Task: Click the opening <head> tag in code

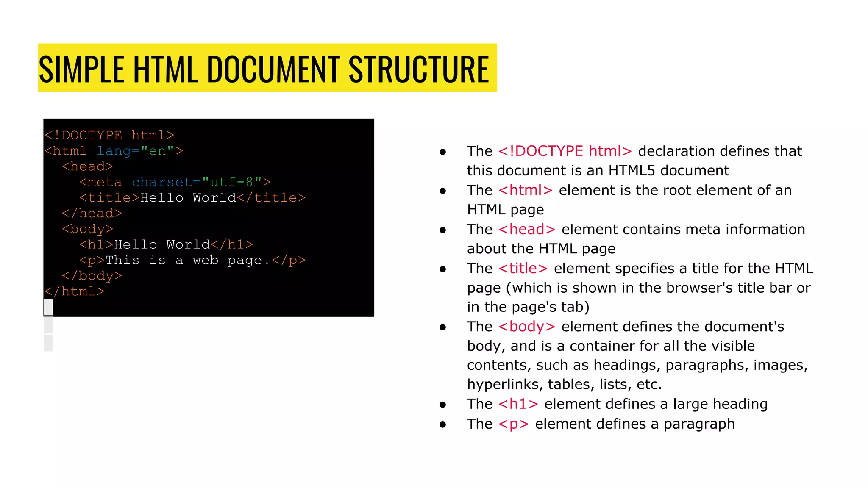Action: coord(87,166)
